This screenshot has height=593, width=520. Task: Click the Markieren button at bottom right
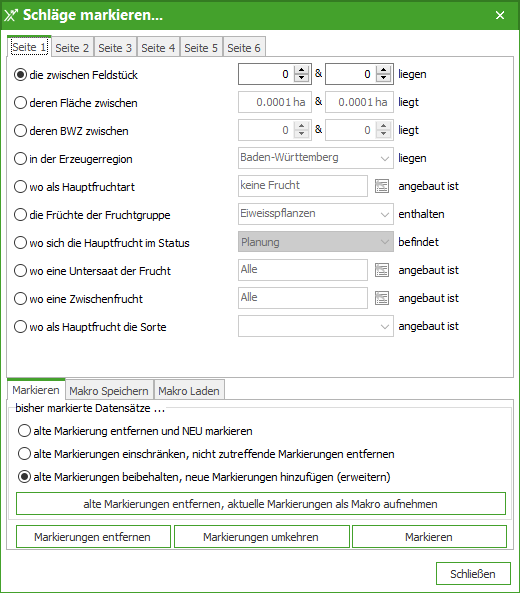point(429,537)
